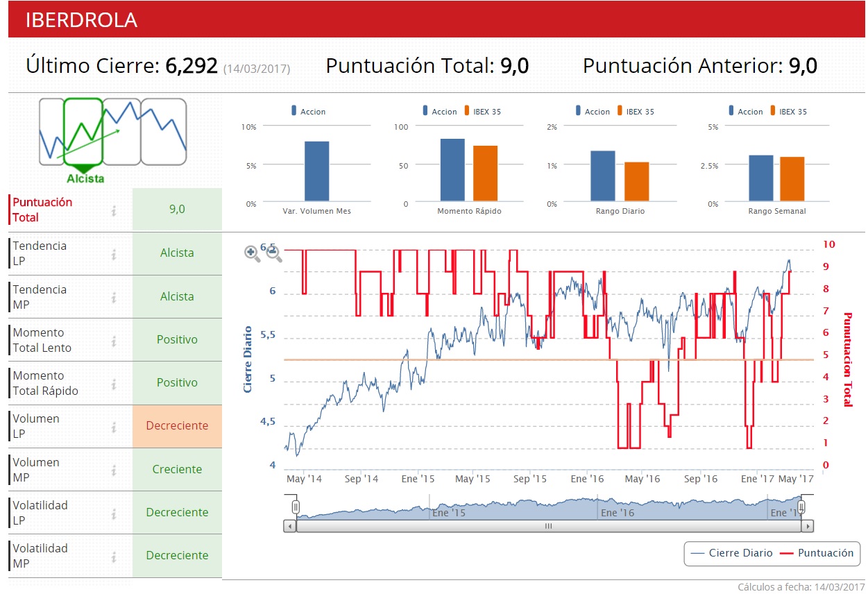Click the Puntuación Anterior 9,0 text
The height and width of the screenshot is (594, 868).
click(x=700, y=66)
